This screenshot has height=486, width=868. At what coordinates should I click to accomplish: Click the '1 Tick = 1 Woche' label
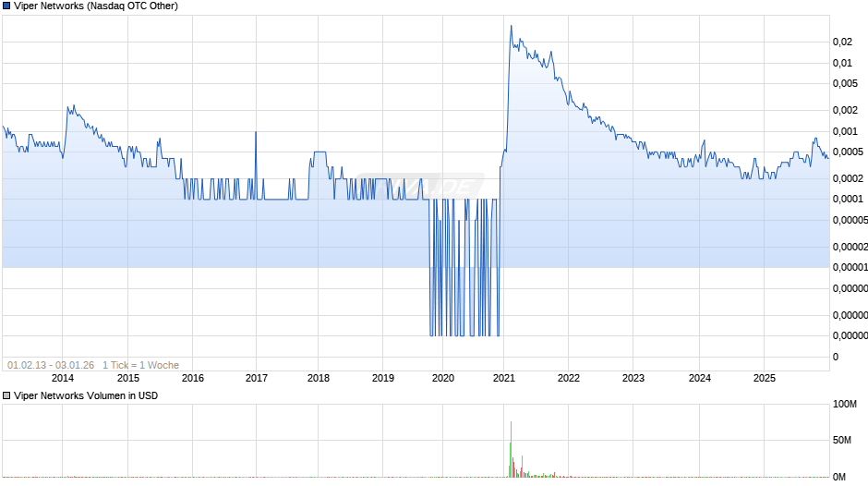tap(140, 365)
